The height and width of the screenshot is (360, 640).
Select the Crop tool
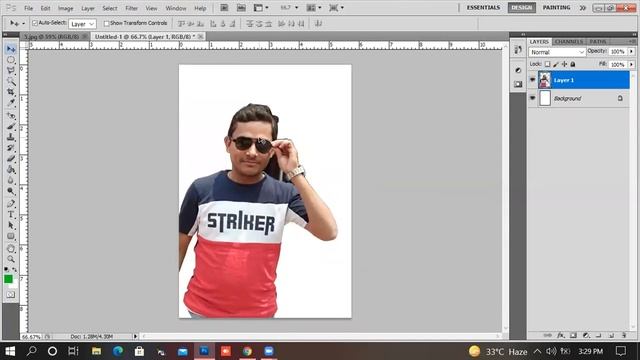[x=11, y=91]
